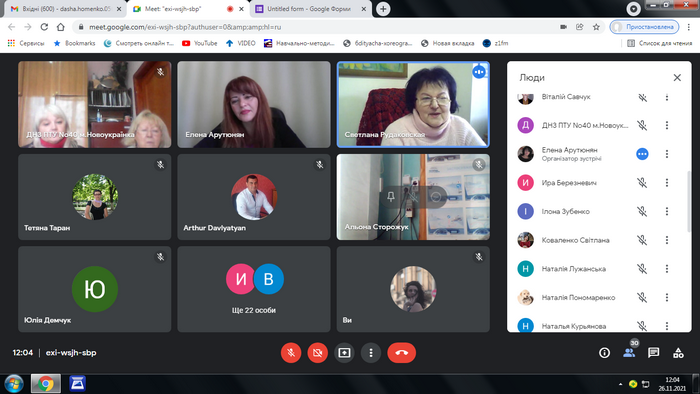Mute Коваленко Світлана in people list

642,240
